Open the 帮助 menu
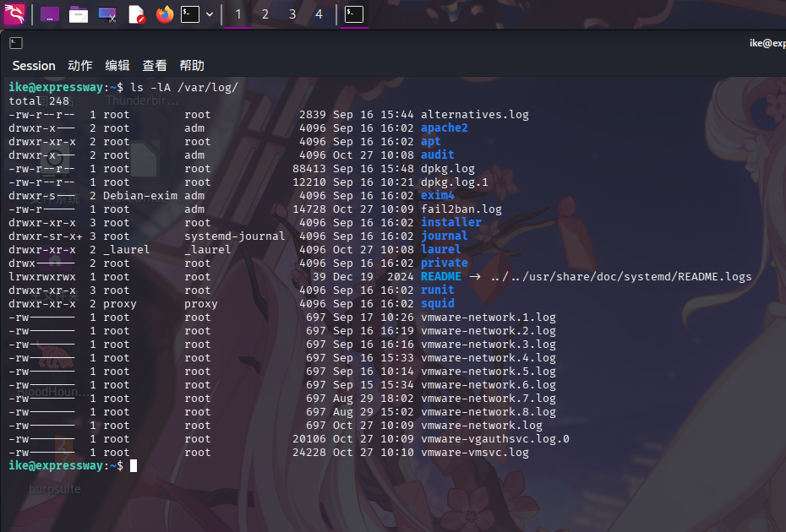The image size is (786, 532). [192, 66]
